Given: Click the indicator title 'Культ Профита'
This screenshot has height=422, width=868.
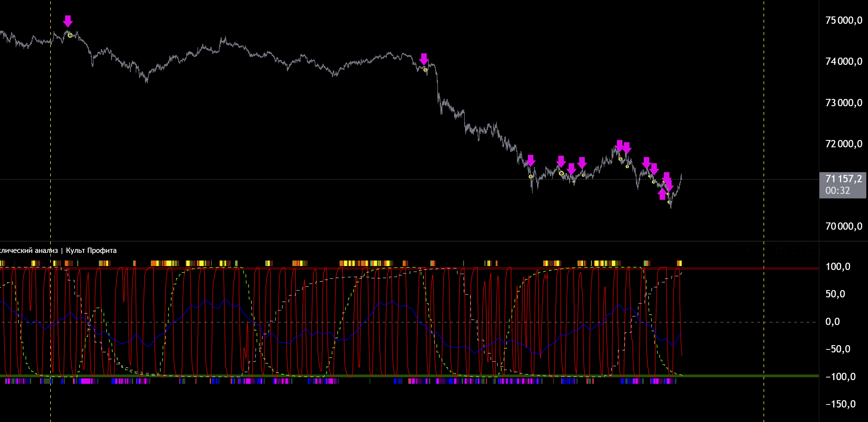Looking at the screenshot, I should point(91,250).
